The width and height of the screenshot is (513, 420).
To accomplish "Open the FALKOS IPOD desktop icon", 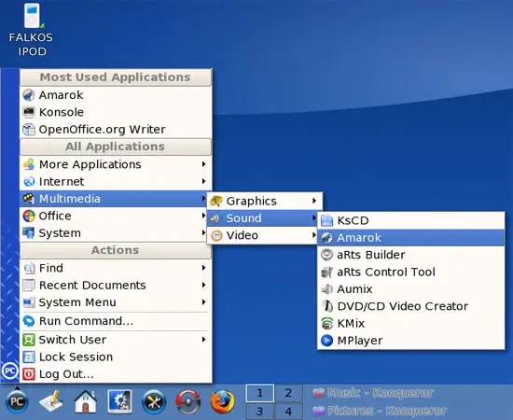I will click(x=31, y=30).
